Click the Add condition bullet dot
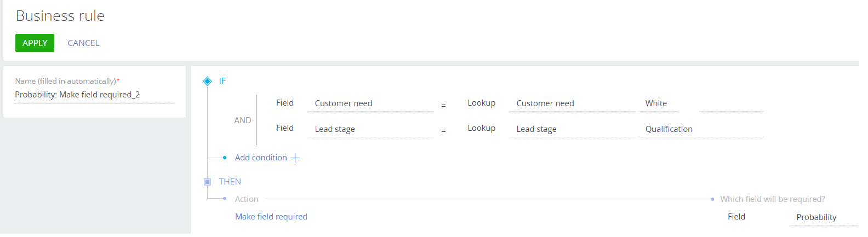This screenshot has width=868, height=237. [225, 158]
